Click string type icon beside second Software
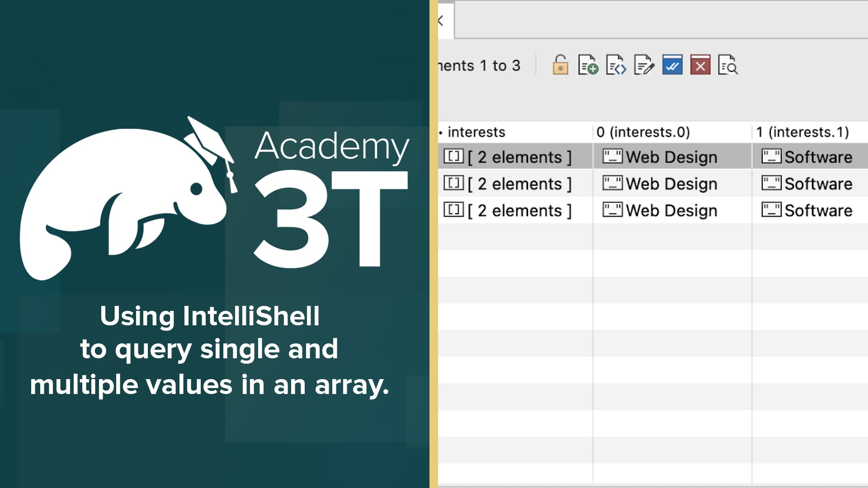The width and height of the screenshot is (868, 488). click(x=771, y=183)
